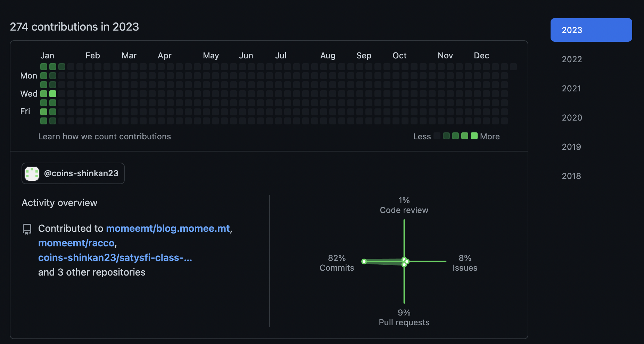Click the coins-shinkan23 organization avatar
This screenshot has height=344, width=644.
click(32, 173)
